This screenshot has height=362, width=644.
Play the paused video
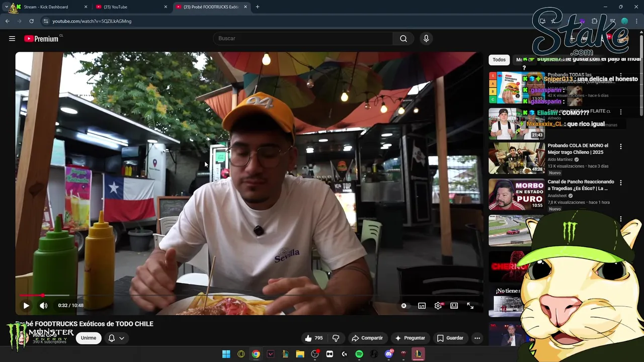[x=26, y=305]
